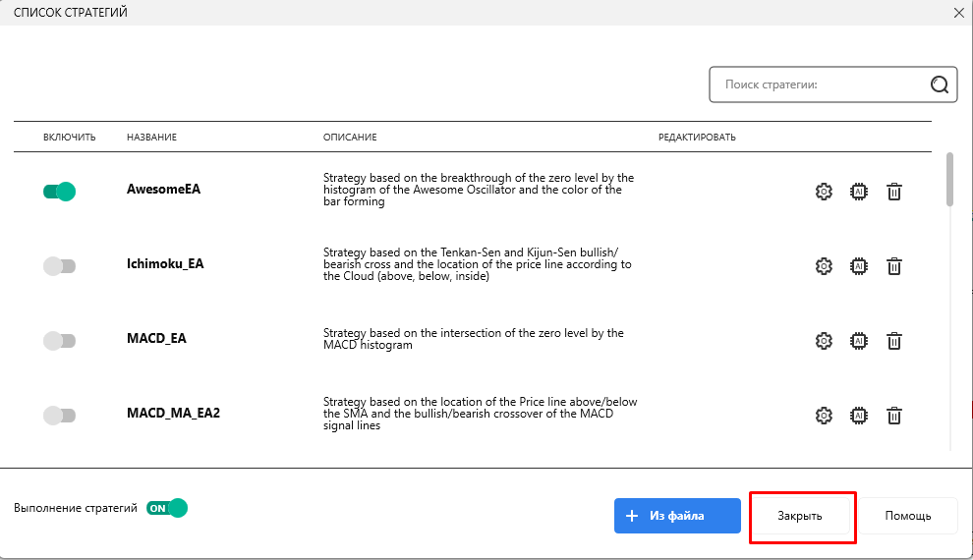Delete the MACD_EA strategy

894,341
